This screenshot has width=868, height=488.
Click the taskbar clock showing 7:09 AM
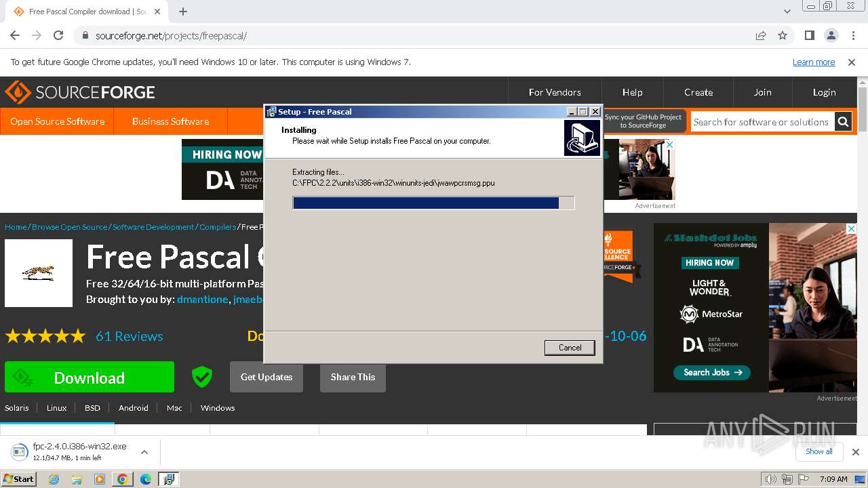(x=833, y=479)
